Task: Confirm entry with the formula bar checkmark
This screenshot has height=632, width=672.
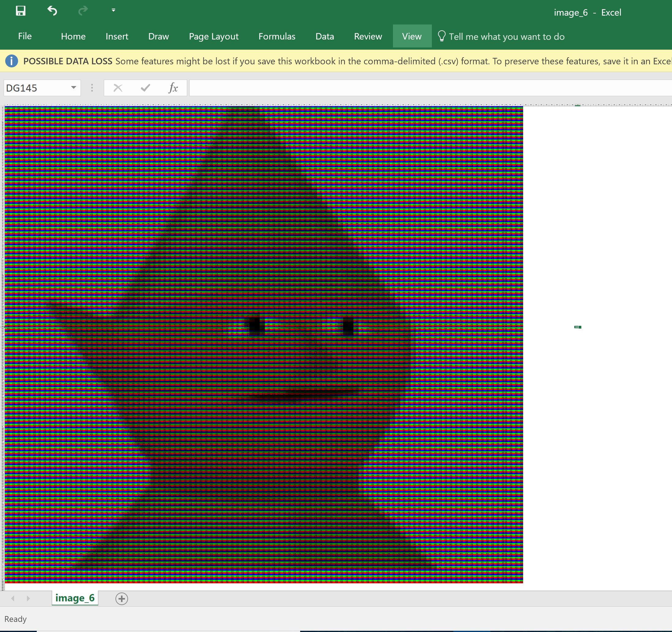Action: tap(145, 88)
